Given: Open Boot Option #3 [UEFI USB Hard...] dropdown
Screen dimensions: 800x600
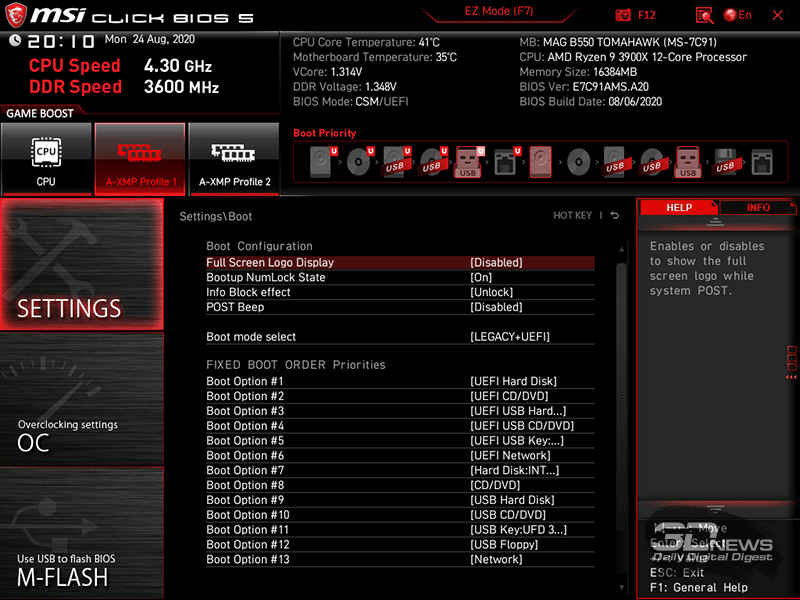Looking at the screenshot, I should [x=518, y=411].
